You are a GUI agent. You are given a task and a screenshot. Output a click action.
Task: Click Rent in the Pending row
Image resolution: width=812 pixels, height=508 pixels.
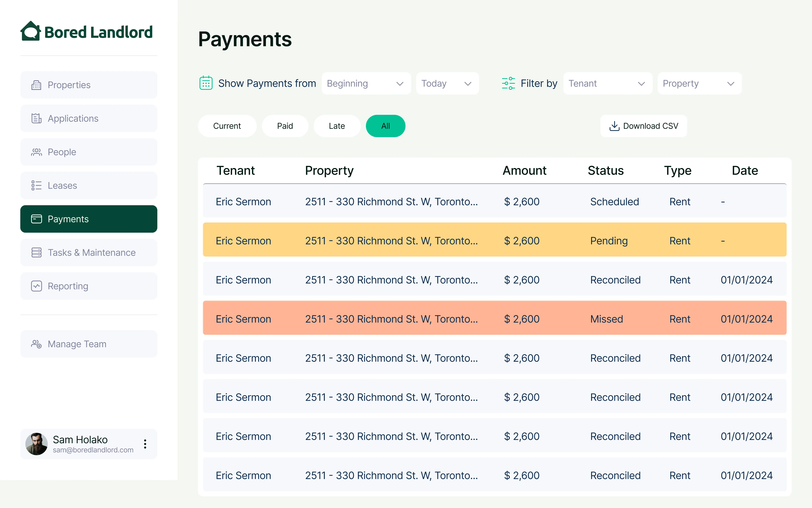tap(680, 241)
